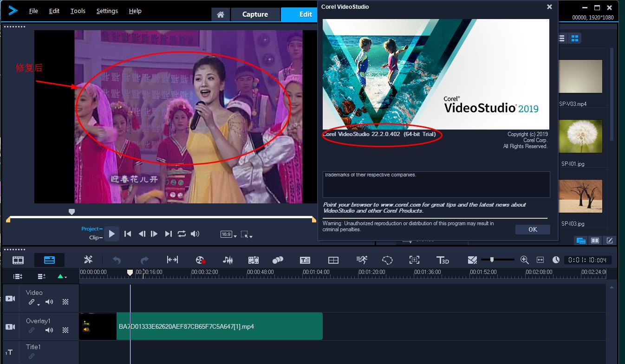Toggle Video track transparency checker
Screen dimensions: 625x364
tap(65, 302)
